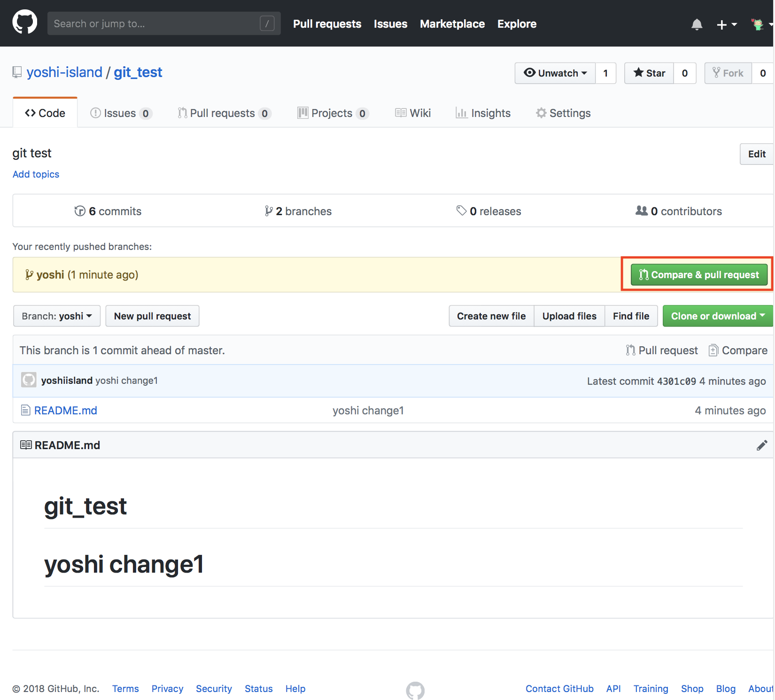775x700 pixels.
Task: Open Explore in top navigation
Action: click(x=517, y=24)
